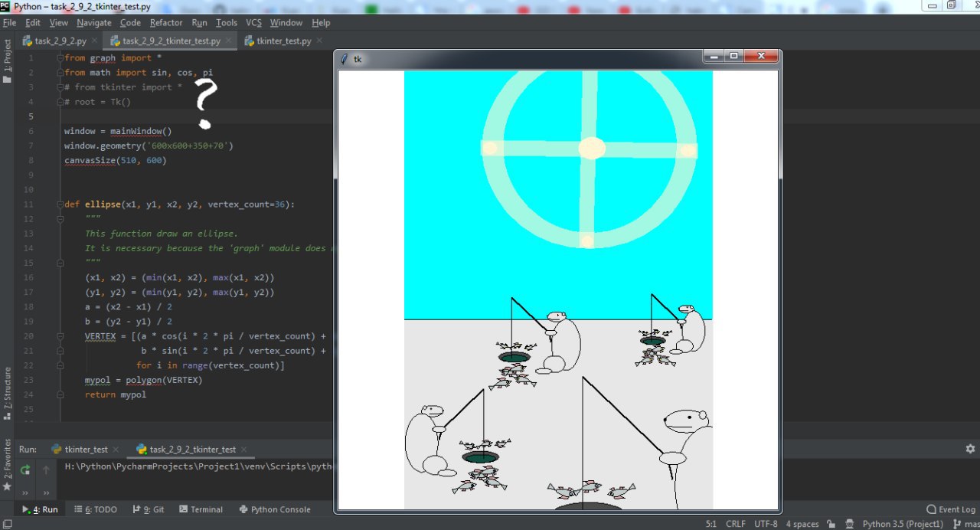The width and height of the screenshot is (980, 530).
Task: Toggle the read-only lock icon
Action: click(832, 524)
